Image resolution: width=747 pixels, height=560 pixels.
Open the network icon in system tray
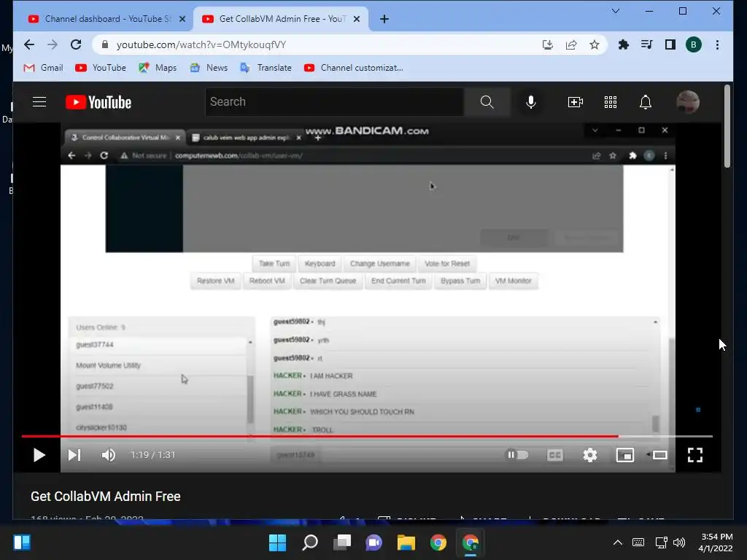click(x=661, y=542)
